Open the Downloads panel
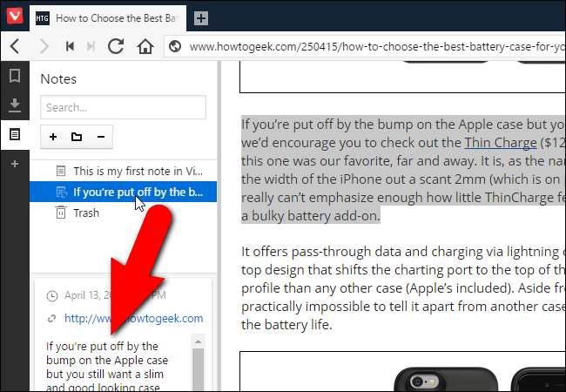The width and height of the screenshot is (566, 392). coord(15,105)
